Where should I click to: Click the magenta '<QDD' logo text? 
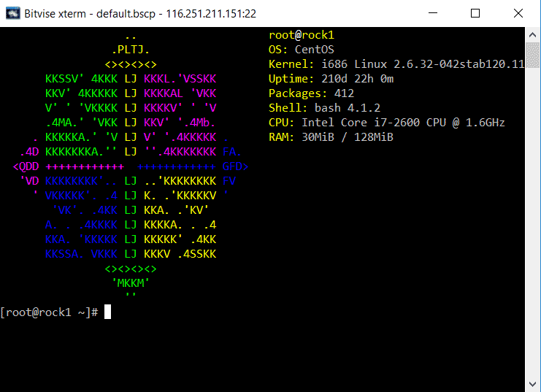point(26,166)
